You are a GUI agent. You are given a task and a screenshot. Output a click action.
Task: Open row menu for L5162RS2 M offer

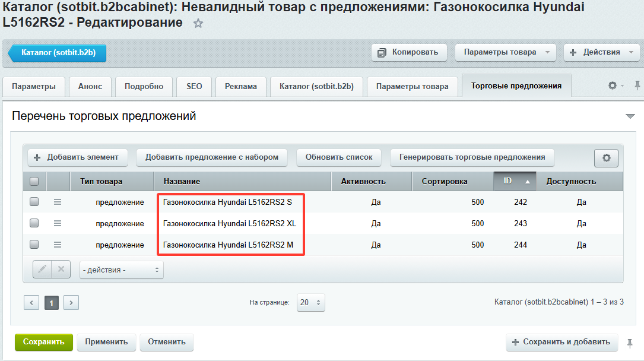58,245
